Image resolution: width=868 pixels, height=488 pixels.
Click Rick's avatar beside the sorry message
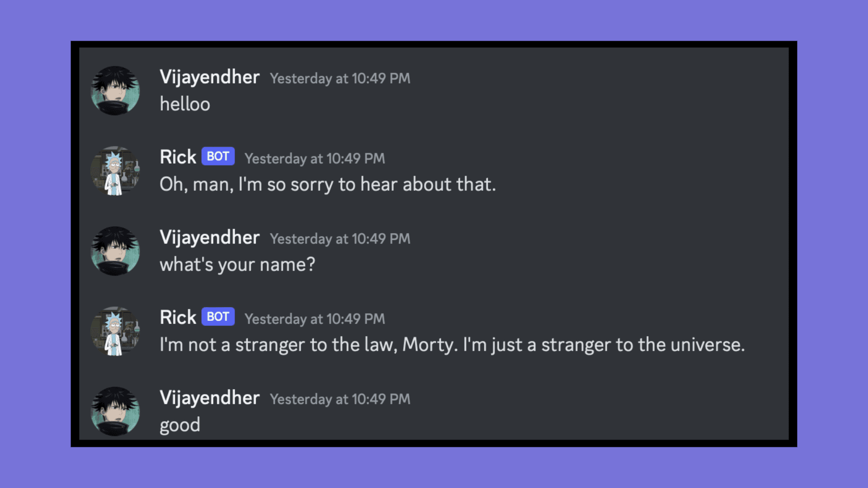(115, 171)
